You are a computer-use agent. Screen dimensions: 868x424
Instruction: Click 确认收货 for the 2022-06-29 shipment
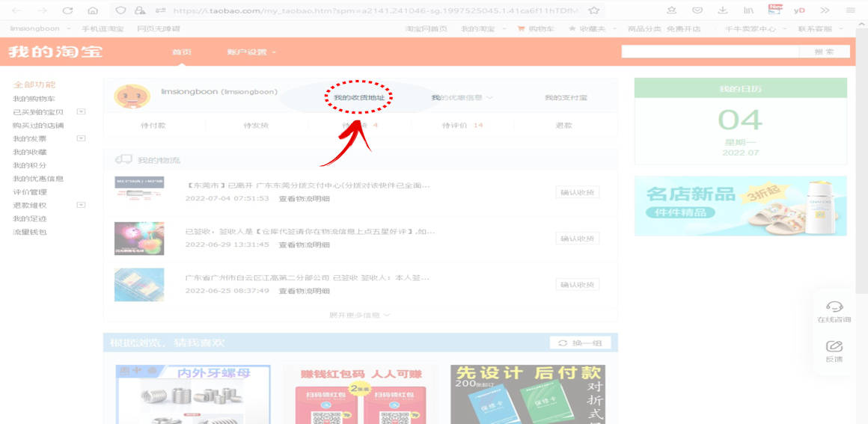[x=578, y=239]
